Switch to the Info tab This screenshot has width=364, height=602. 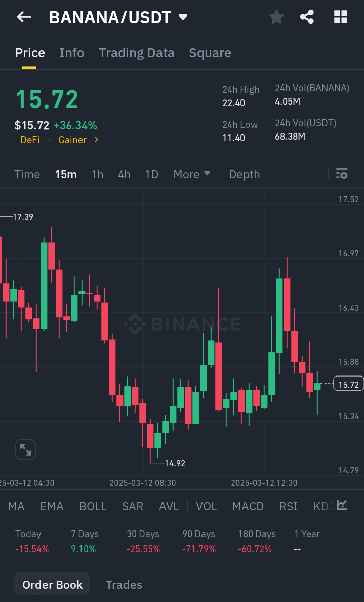click(x=72, y=53)
